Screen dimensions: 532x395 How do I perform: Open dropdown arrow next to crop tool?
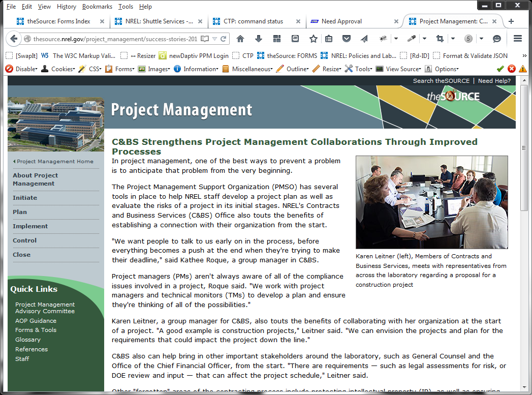(453, 39)
